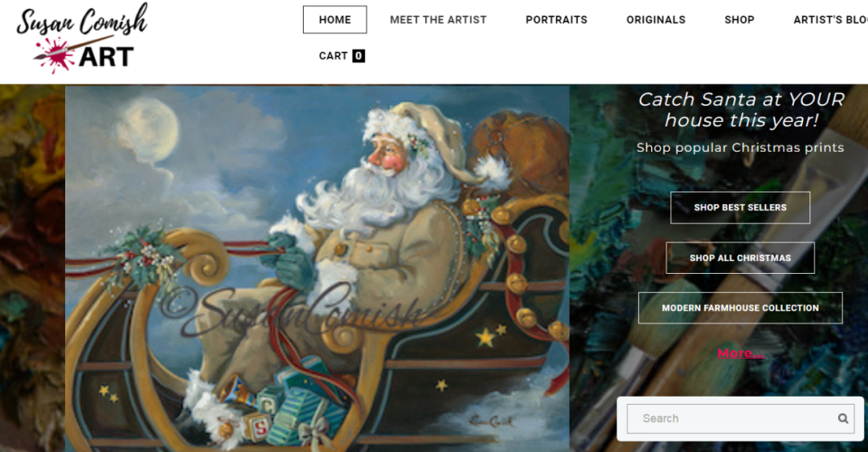This screenshot has width=868, height=452.
Task: Open the Artist's Blog menu item
Action: click(x=830, y=20)
